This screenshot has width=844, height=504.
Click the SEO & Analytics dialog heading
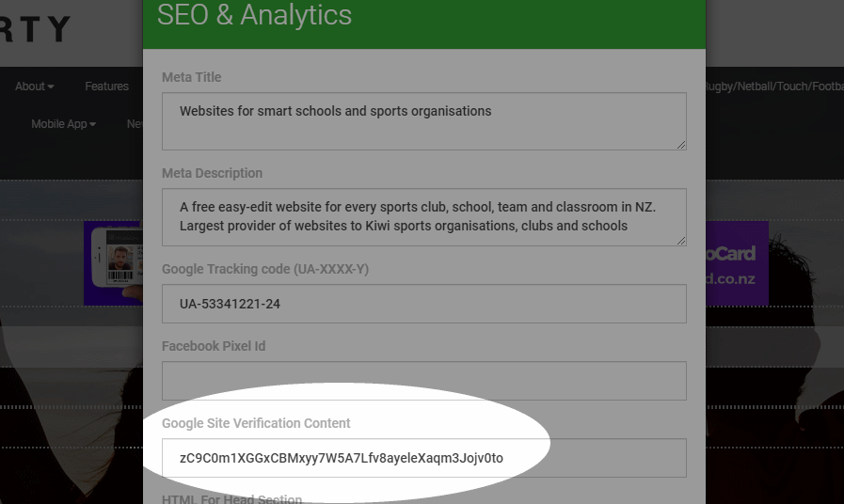[254, 14]
